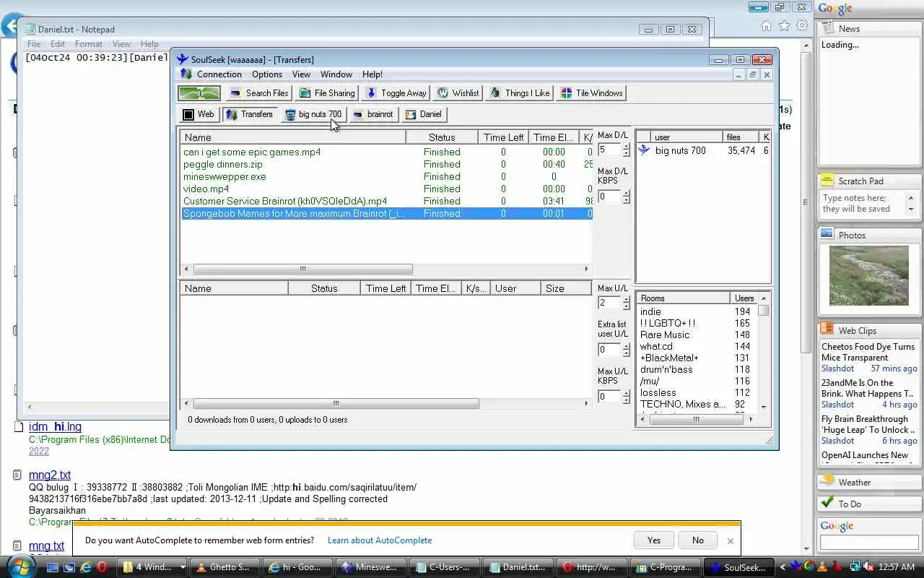Click the Scratch Pad gadget icon
Viewport: 924px width, 578px height.
pos(827,181)
